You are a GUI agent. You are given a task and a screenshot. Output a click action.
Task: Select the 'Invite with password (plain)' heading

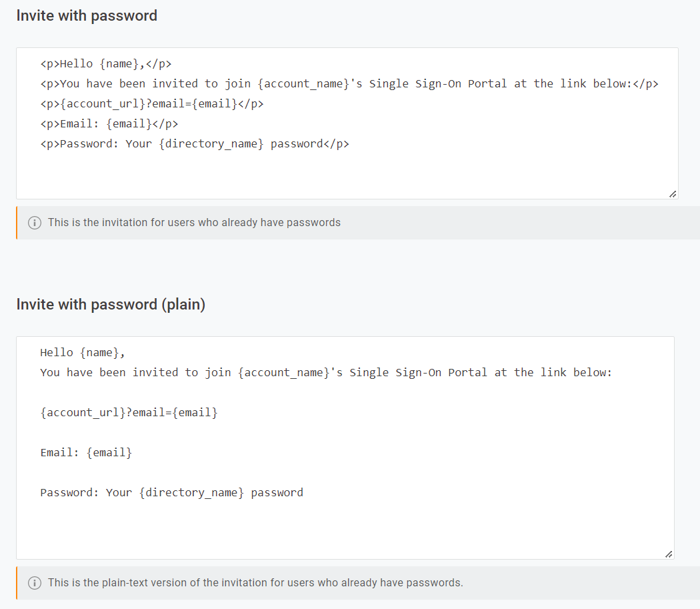[x=111, y=304]
